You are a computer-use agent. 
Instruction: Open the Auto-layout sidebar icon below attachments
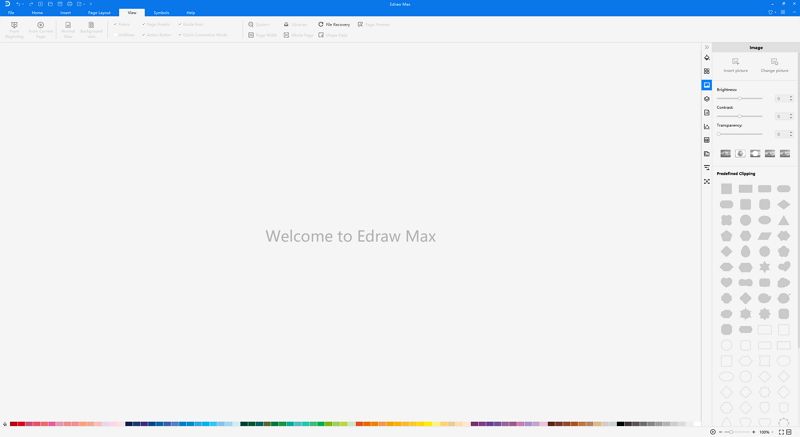(x=707, y=168)
